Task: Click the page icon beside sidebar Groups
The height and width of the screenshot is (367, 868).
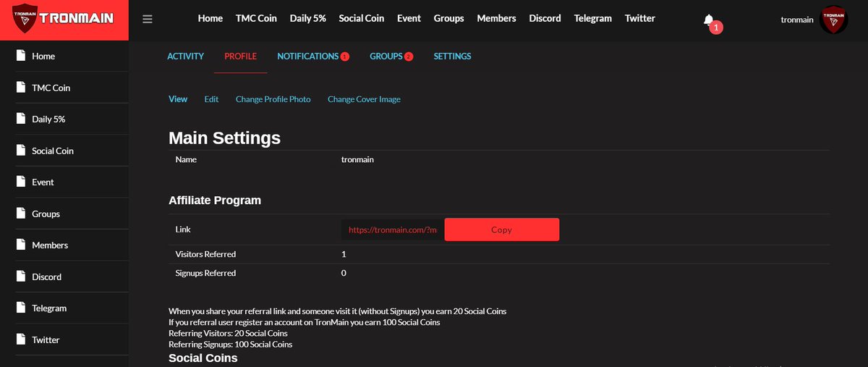Action: [x=21, y=214]
